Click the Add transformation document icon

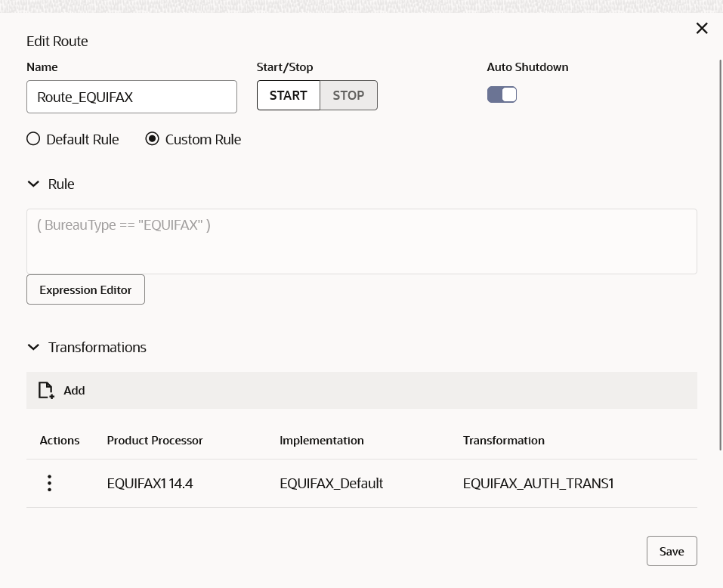coord(46,390)
